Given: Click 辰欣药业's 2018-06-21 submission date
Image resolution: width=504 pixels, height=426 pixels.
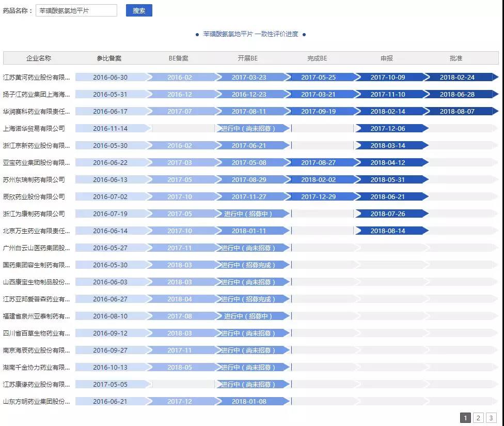Looking at the screenshot, I should click(x=388, y=197).
